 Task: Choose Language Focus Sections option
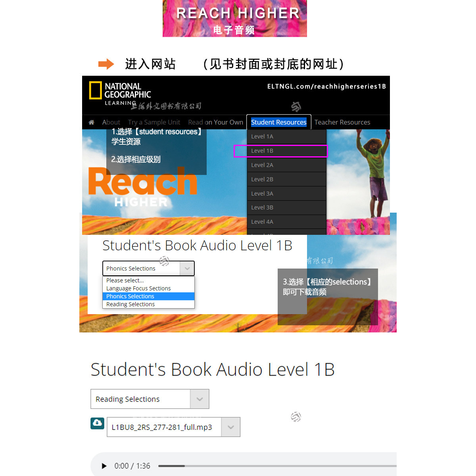(148, 288)
